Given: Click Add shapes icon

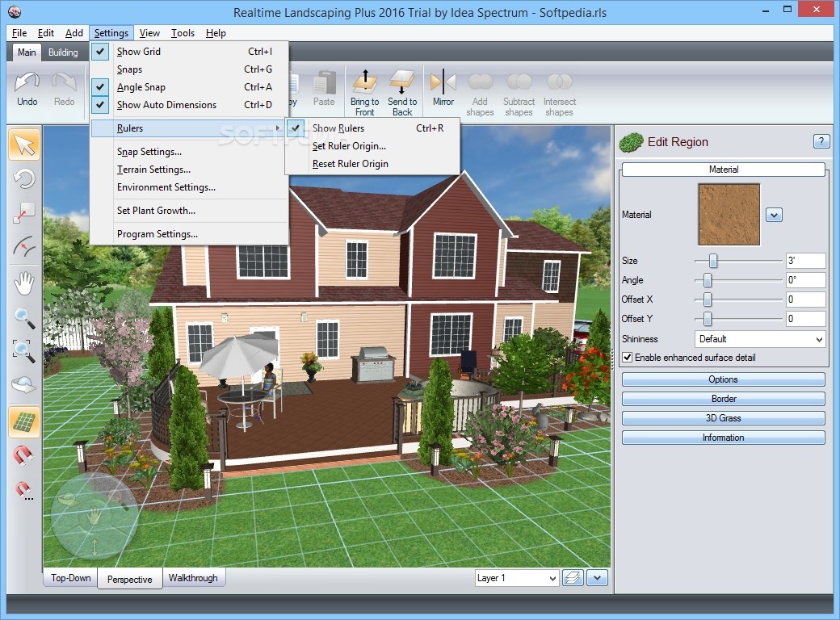Looking at the screenshot, I should tap(480, 94).
